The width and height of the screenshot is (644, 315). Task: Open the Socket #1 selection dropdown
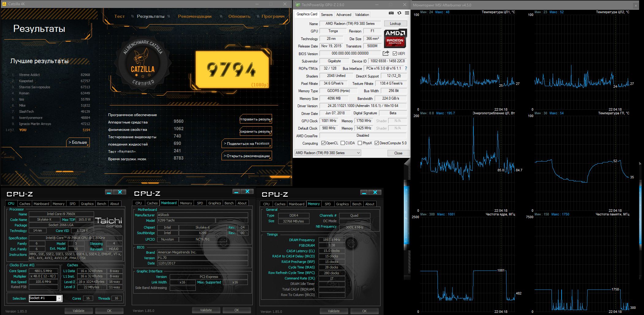(46, 298)
